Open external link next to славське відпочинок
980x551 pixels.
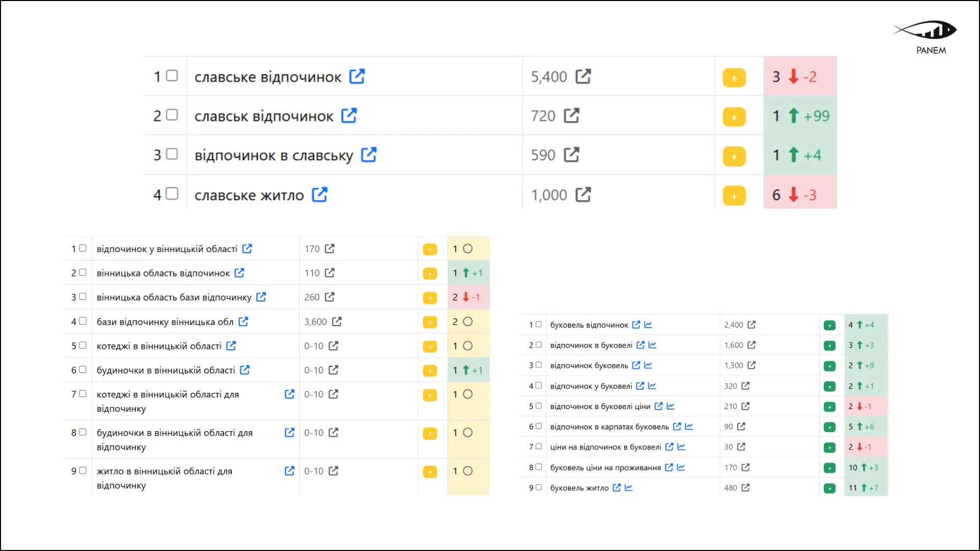(357, 77)
